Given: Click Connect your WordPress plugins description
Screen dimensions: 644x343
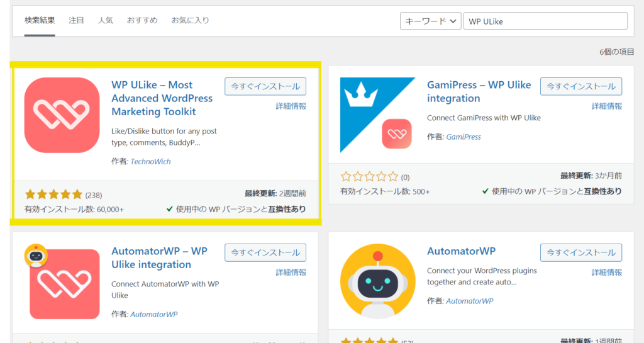Looking at the screenshot, I should tap(482, 276).
